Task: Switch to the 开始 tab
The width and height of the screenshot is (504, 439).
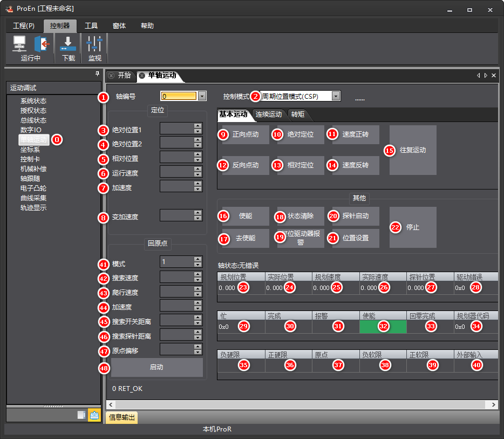Action: (124, 75)
